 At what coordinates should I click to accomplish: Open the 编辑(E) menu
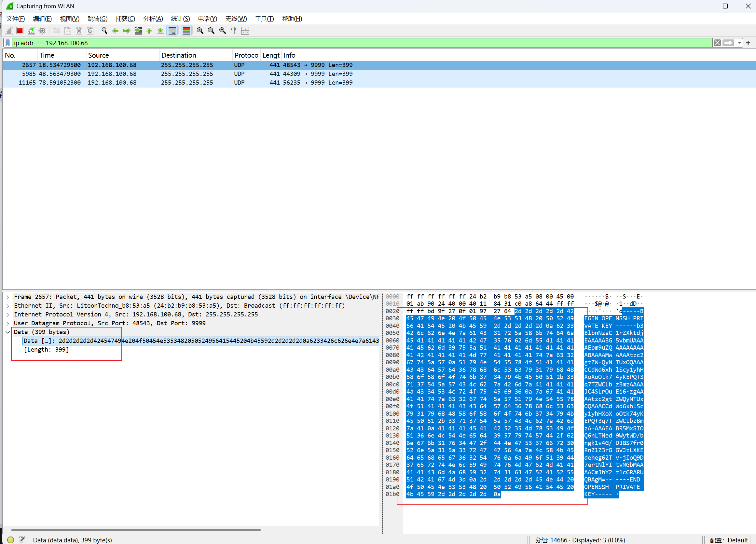pyautogui.click(x=42, y=19)
